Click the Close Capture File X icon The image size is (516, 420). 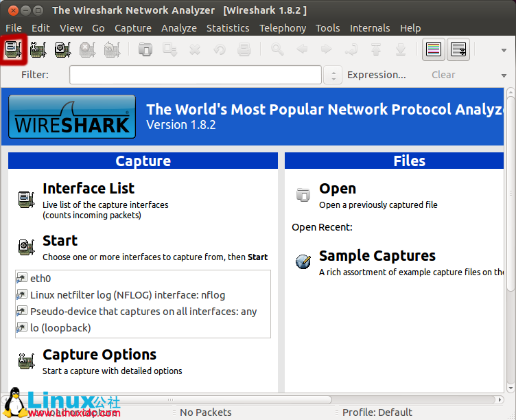[x=195, y=49]
